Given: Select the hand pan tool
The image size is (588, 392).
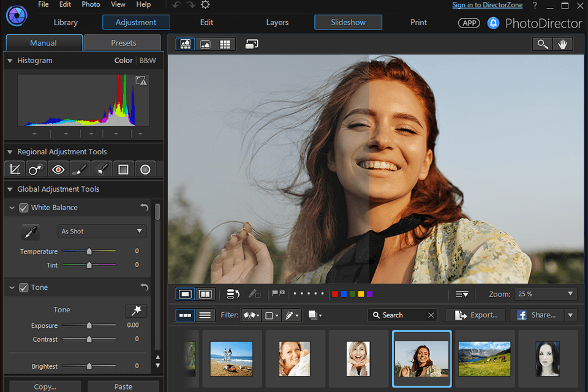Looking at the screenshot, I should click(x=562, y=44).
